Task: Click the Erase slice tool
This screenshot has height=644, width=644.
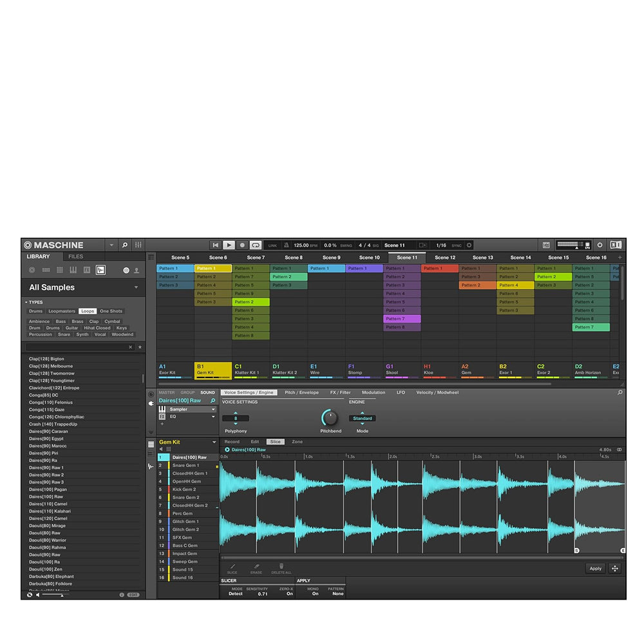Action: click(x=256, y=567)
